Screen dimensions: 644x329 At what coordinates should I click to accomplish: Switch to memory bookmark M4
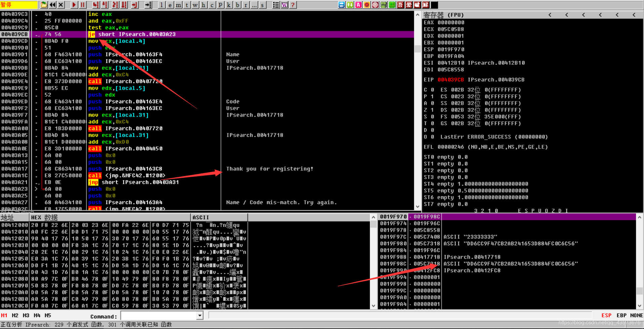click(37, 315)
